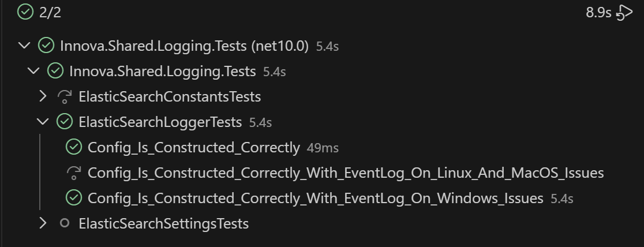The width and height of the screenshot is (644, 247).
Task: Click passed icon beside ElasticSearchLoggerTests
Action: (x=65, y=122)
